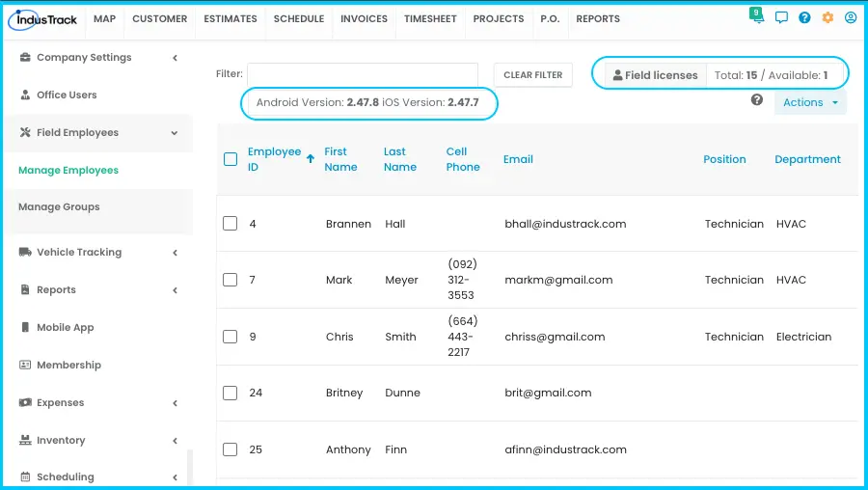
Task: Click the Office Users person icon
Action: click(25, 95)
